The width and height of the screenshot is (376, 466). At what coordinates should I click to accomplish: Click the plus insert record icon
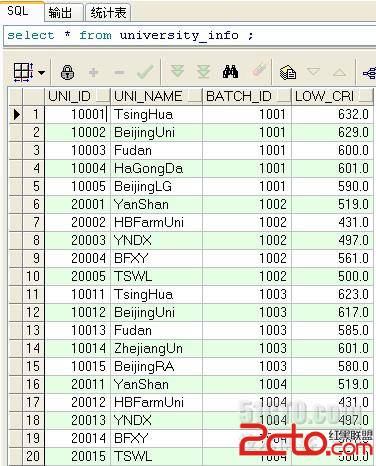coord(94,72)
